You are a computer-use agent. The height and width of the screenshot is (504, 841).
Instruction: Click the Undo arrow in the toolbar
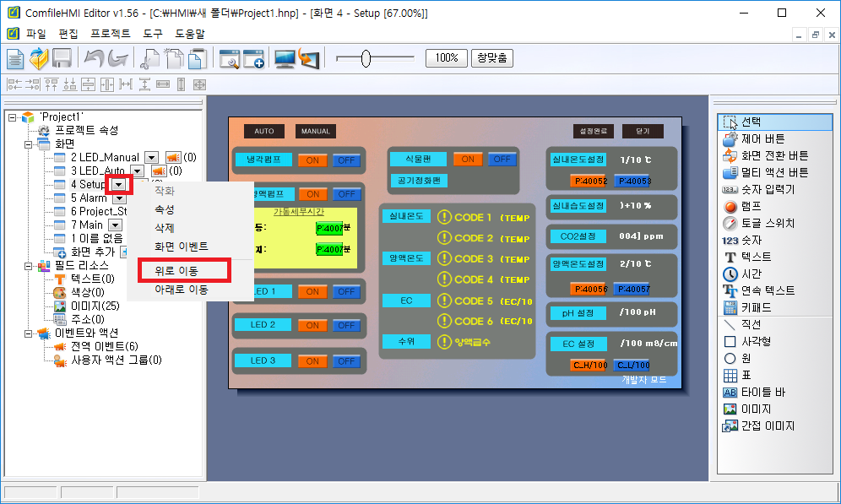[94, 58]
